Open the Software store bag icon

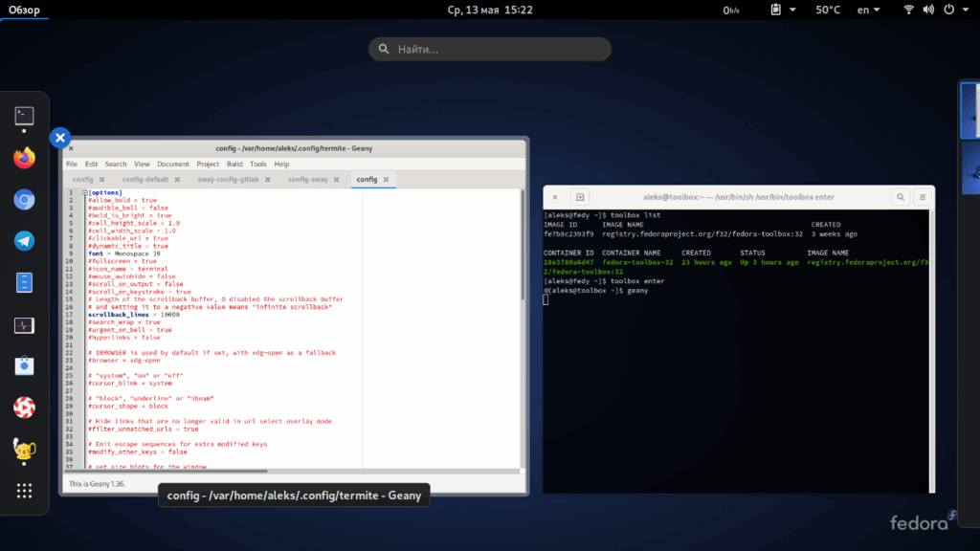(24, 365)
